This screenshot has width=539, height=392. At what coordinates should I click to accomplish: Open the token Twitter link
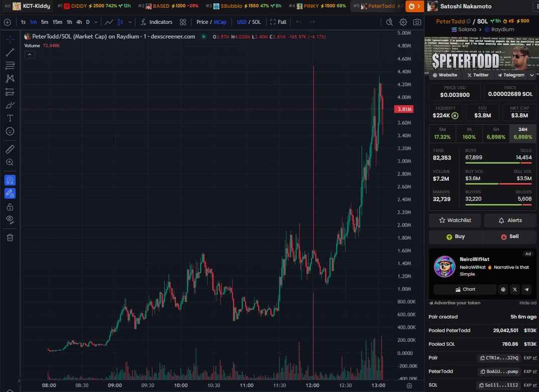[478, 75]
